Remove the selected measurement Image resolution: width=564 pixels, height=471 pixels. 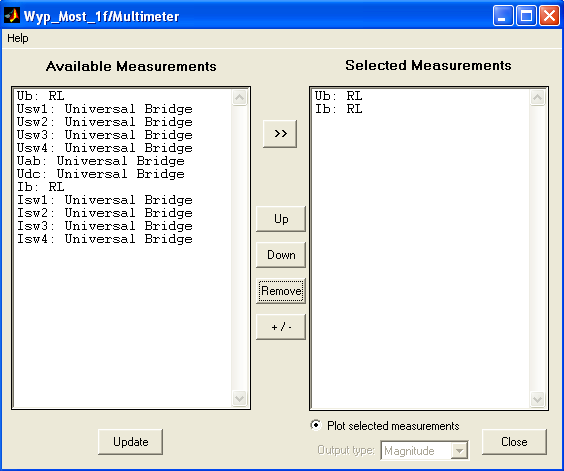point(281,291)
